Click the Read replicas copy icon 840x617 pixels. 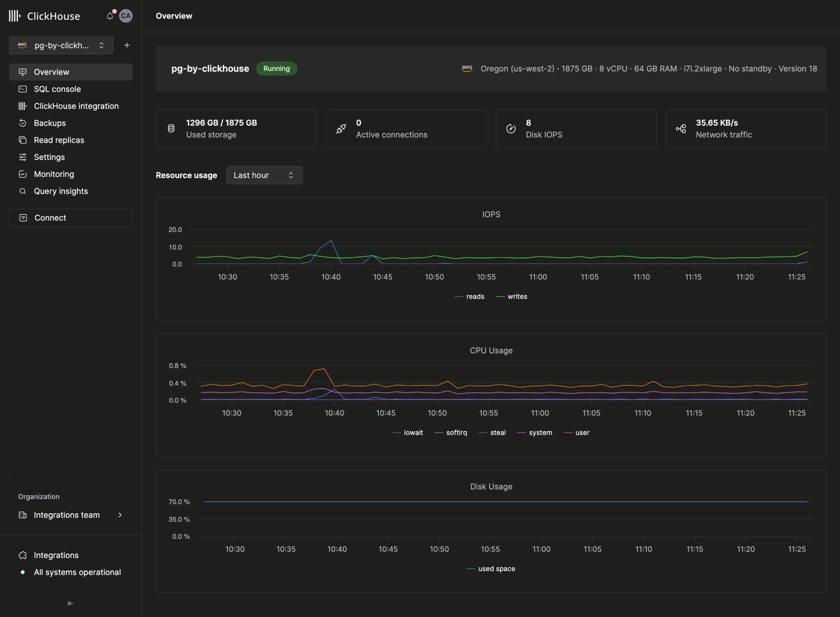pyautogui.click(x=23, y=140)
